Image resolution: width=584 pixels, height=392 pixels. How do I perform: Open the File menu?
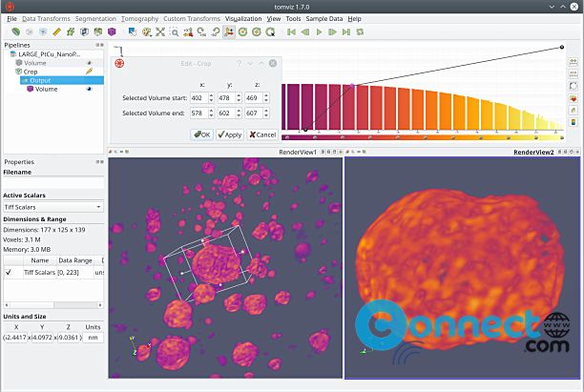[11, 19]
